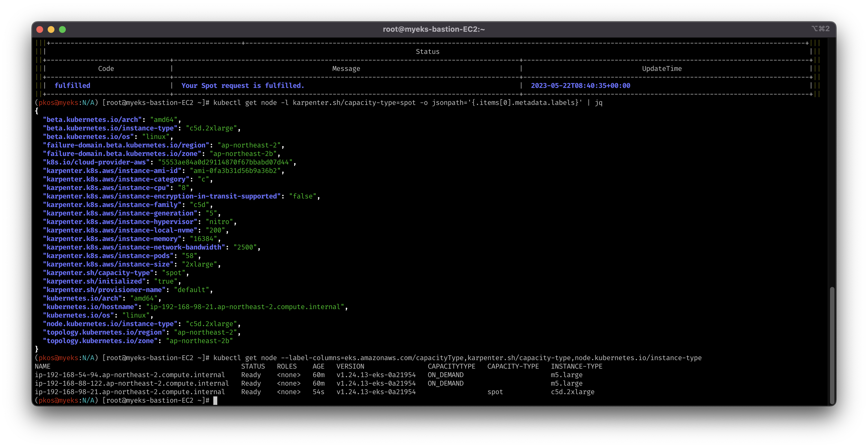Click the 'UpdateTime' column header

662,68
